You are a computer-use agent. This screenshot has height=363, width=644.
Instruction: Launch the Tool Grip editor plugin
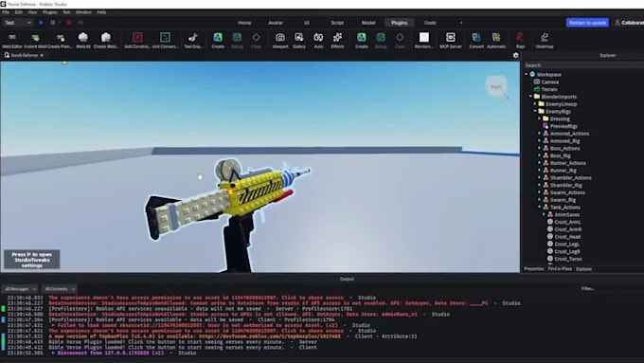tap(193, 41)
